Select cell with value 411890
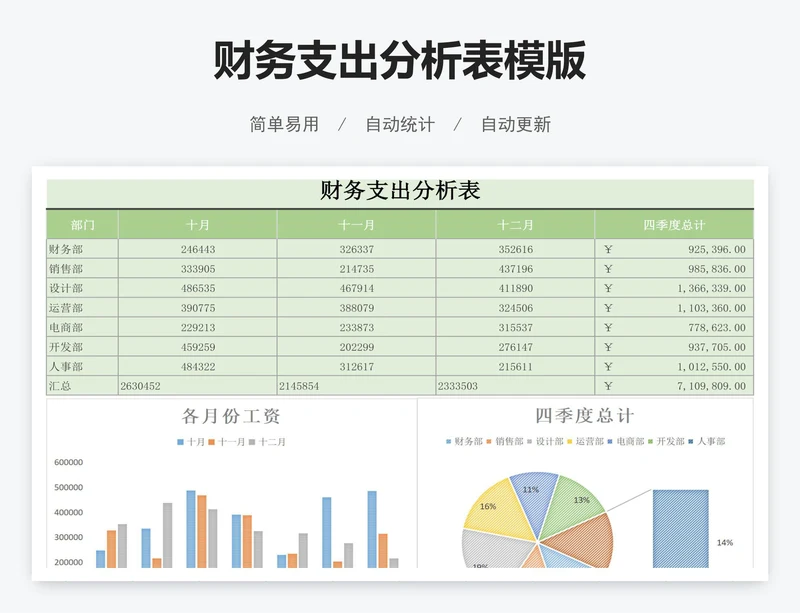 [x=515, y=288]
